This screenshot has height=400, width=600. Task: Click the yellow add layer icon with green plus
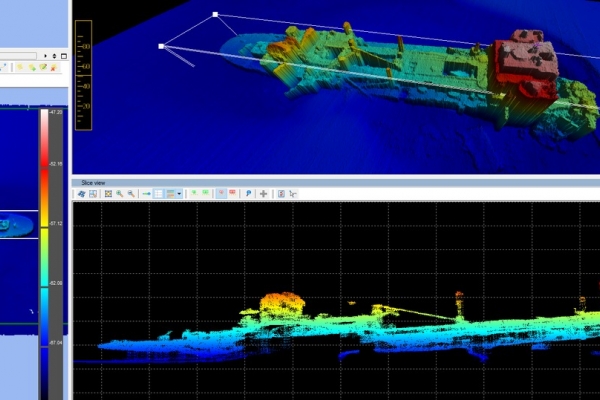[x=32, y=67]
